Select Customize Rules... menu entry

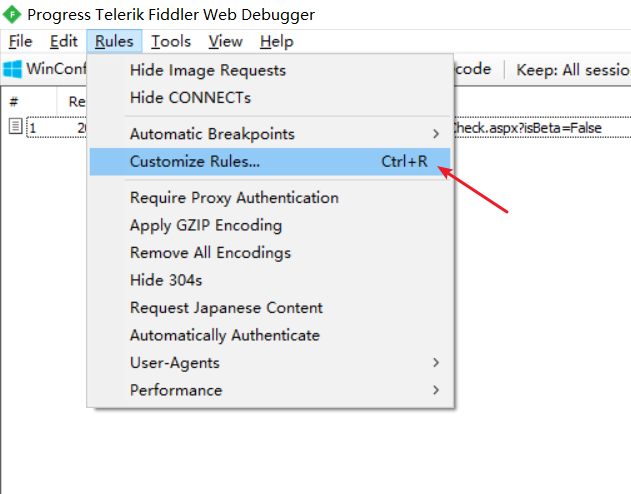click(194, 161)
